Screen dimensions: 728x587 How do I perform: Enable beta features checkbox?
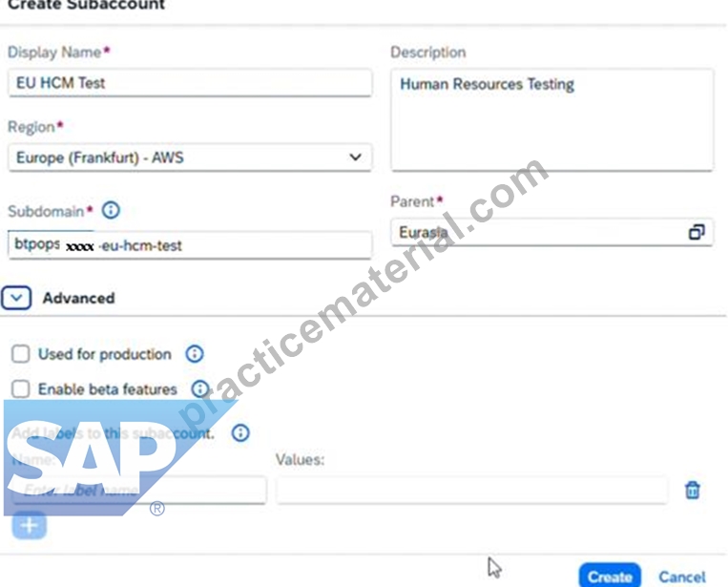point(21,388)
